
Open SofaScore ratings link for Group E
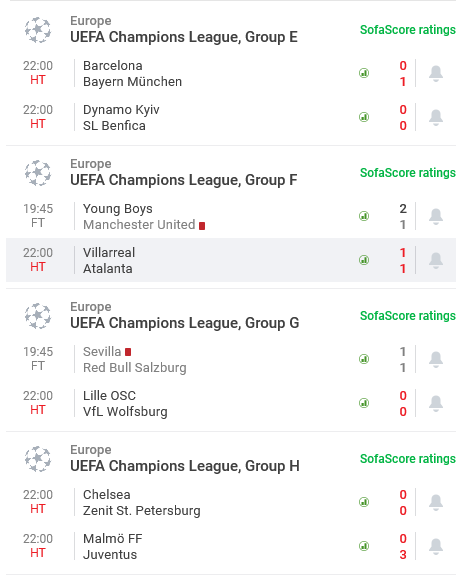click(408, 30)
